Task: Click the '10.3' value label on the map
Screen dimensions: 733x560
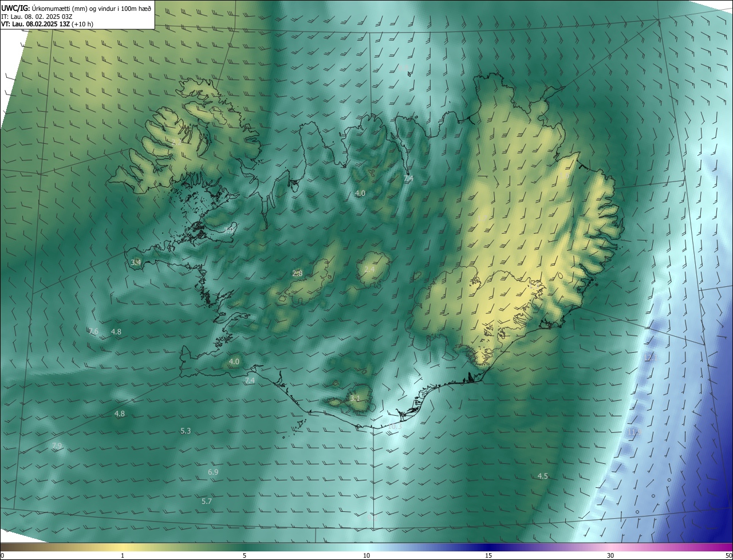Action: [x=395, y=426]
